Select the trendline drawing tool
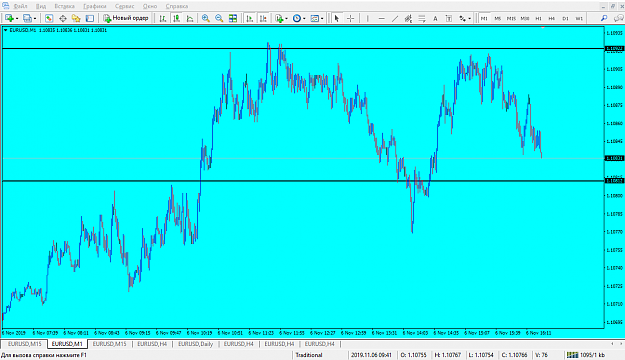 coord(395,18)
